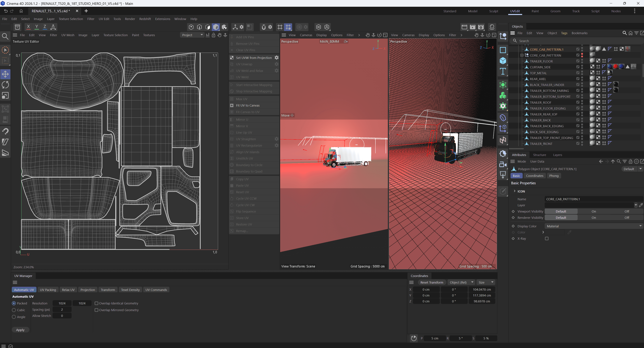Toggle the X-Ray checkbox

(547, 239)
